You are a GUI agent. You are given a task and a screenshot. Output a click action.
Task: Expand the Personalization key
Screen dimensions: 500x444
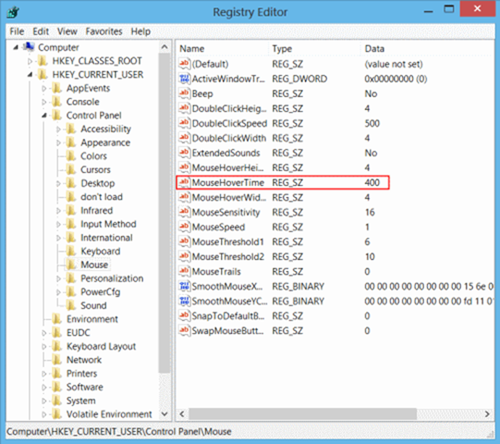coord(58,278)
